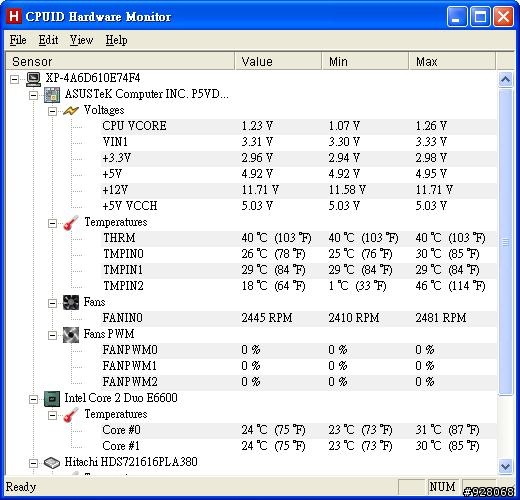
Task: Collapse the Intel Core 2 Duo E6600 node
Action: click(x=33, y=399)
